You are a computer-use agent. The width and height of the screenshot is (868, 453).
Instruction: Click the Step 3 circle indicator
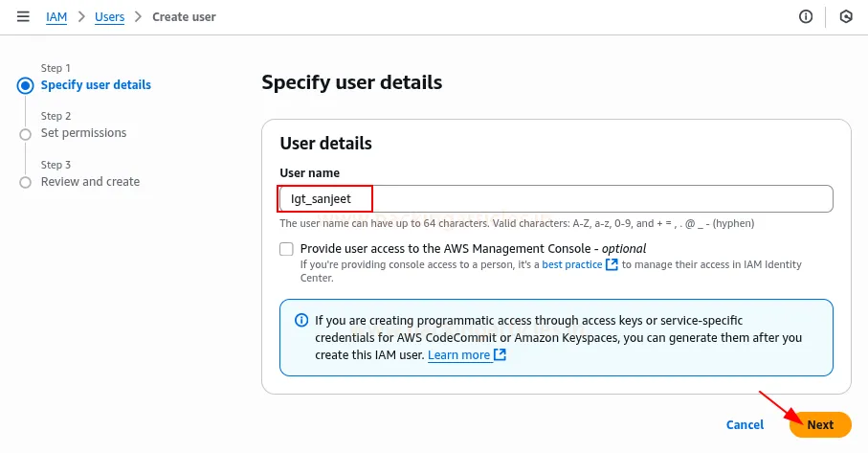[25, 182]
